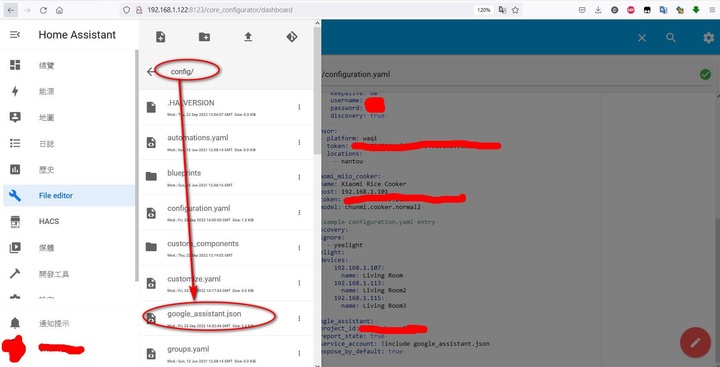The height and width of the screenshot is (367, 720).
Task: Collapse the Home Assistant sidebar menu
Action: coord(15,35)
